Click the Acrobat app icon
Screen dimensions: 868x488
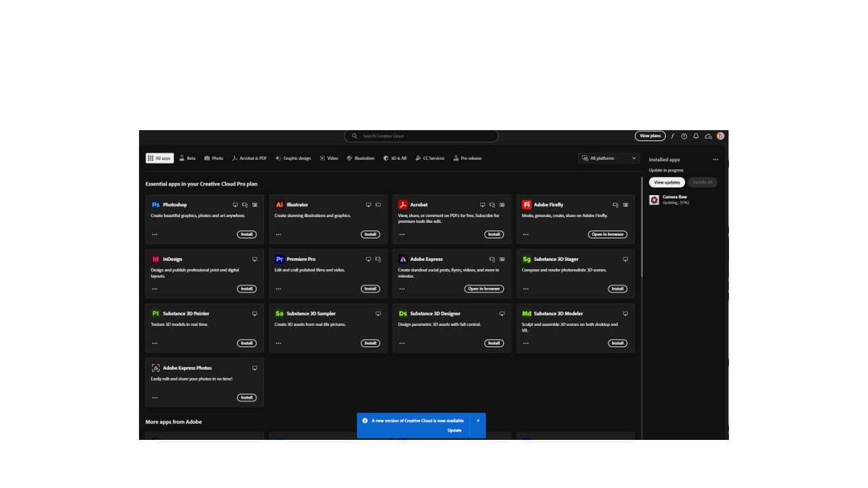[x=403, y=205]
